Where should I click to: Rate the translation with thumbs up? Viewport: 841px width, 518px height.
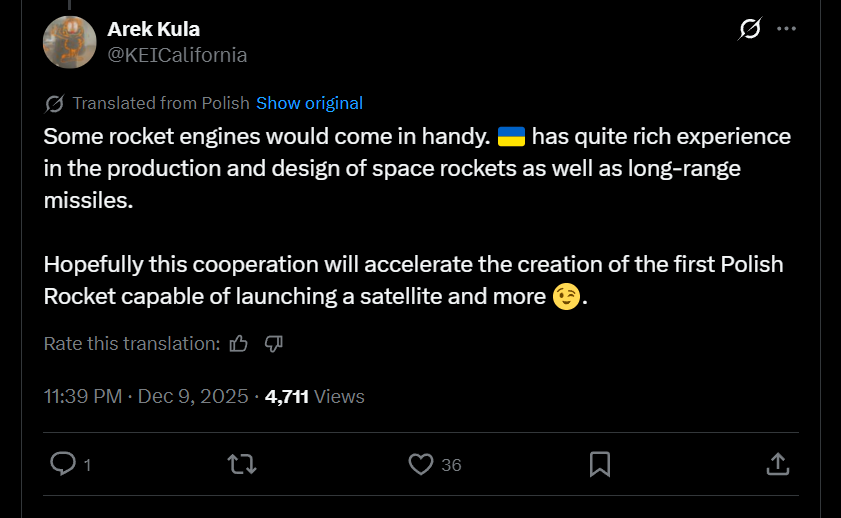click(239, 343)
